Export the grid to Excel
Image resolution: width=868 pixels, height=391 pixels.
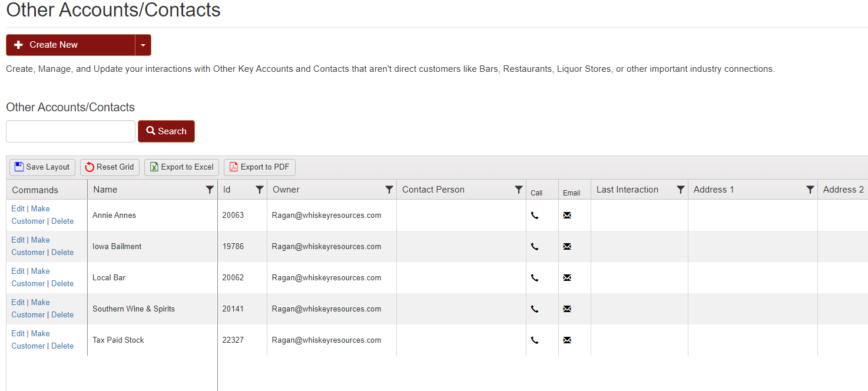[181, 167]
